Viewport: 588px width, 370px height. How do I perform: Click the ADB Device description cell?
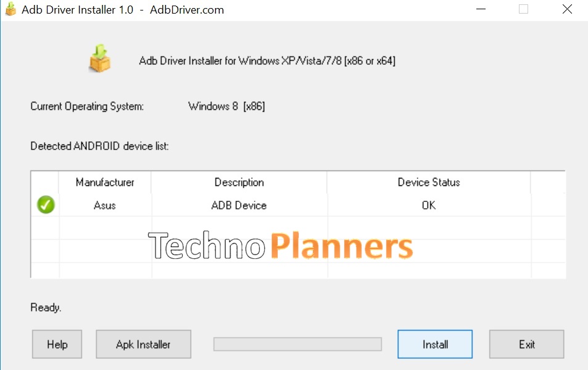[x=239, y=205]
